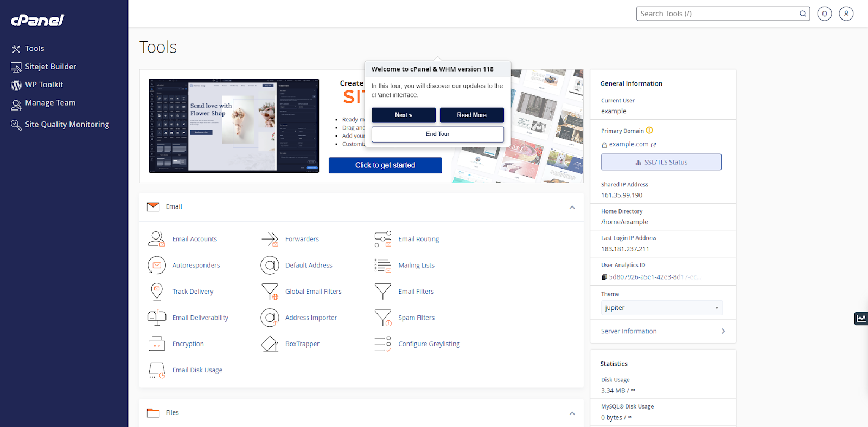Open Sitejet Builder in the sidebar
This screenshot has height=427, width=868.
tap(44, 67)
